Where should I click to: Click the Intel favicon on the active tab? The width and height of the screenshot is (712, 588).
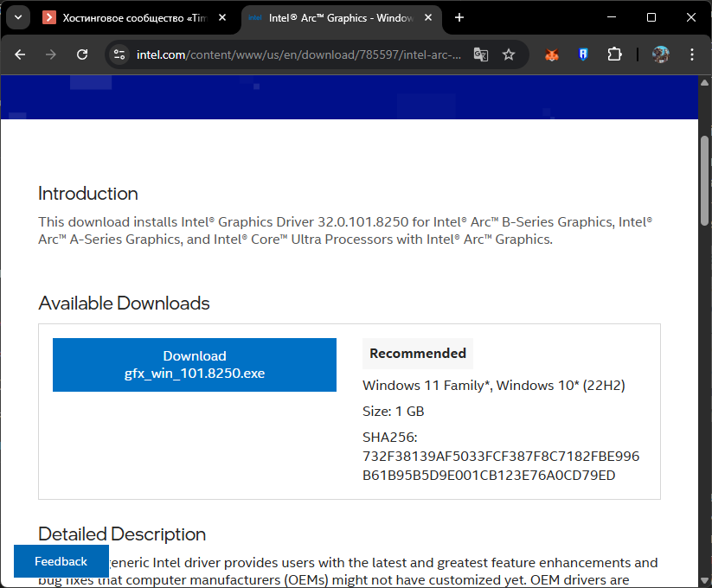click(253, 17)
